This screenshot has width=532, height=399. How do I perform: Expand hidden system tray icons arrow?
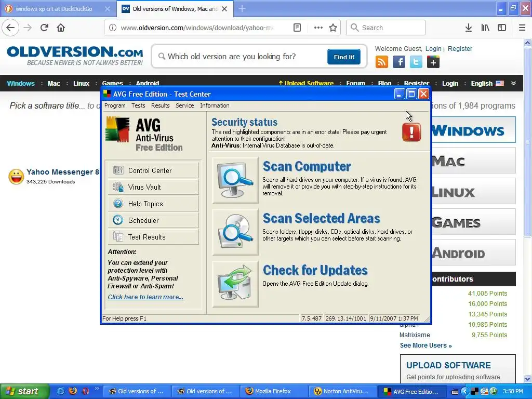tap(465, 392)
